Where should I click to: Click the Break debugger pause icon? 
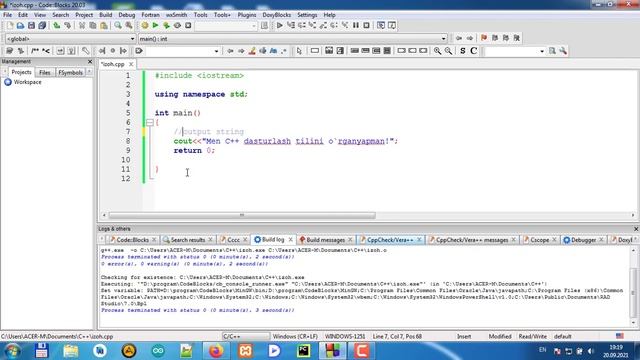pos(356,25)
